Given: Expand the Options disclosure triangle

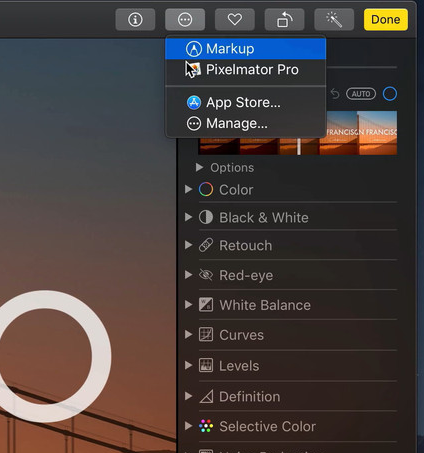Looking at the screenshot, I should (199, 167).
